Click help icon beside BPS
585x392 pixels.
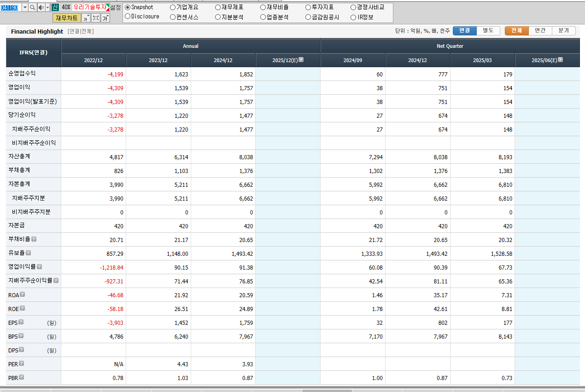[21, 336]
